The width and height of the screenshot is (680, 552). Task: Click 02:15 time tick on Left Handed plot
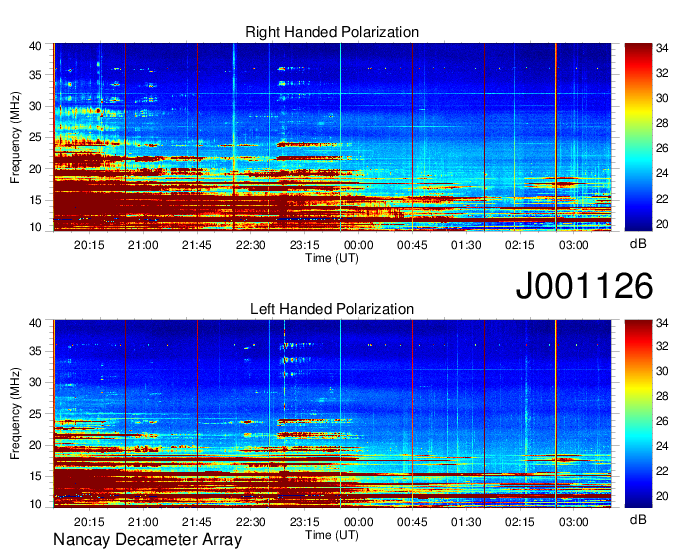pos(520,522)
